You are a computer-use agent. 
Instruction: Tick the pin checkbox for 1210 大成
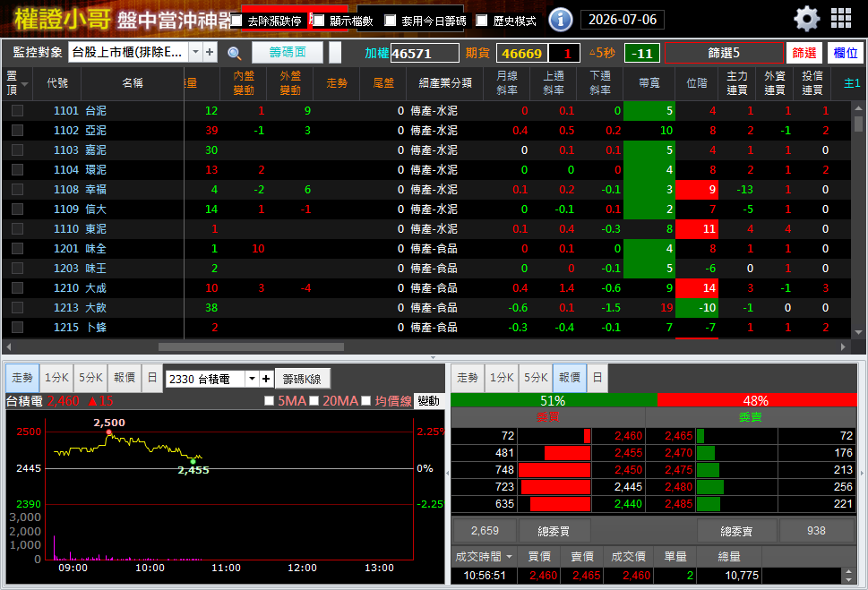tap(17, 287)
